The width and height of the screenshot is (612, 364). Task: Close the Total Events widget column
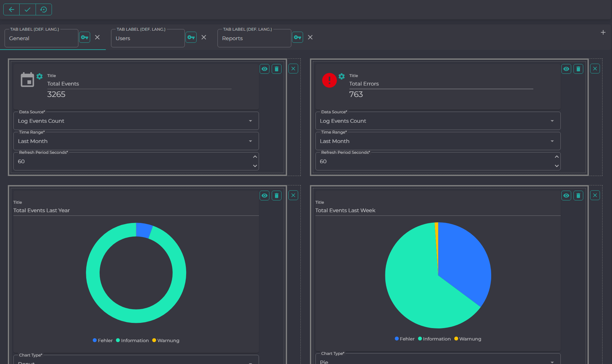[x=293, y=69]
